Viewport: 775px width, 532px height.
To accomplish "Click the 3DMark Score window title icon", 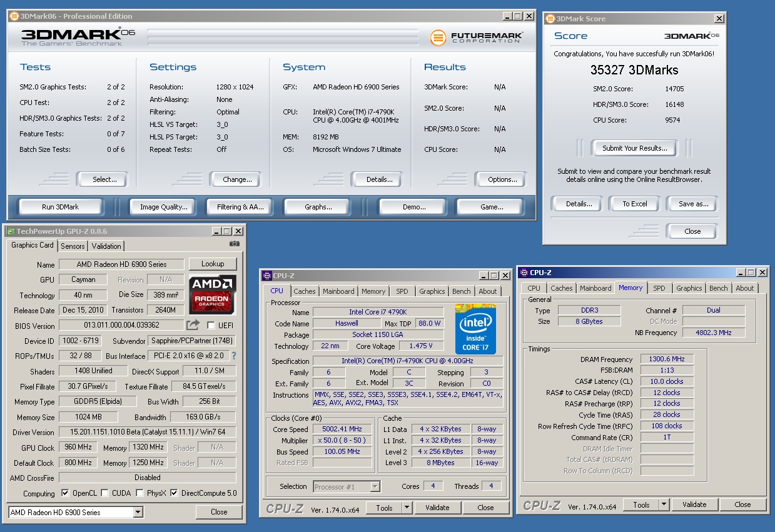I will point(550,19).
